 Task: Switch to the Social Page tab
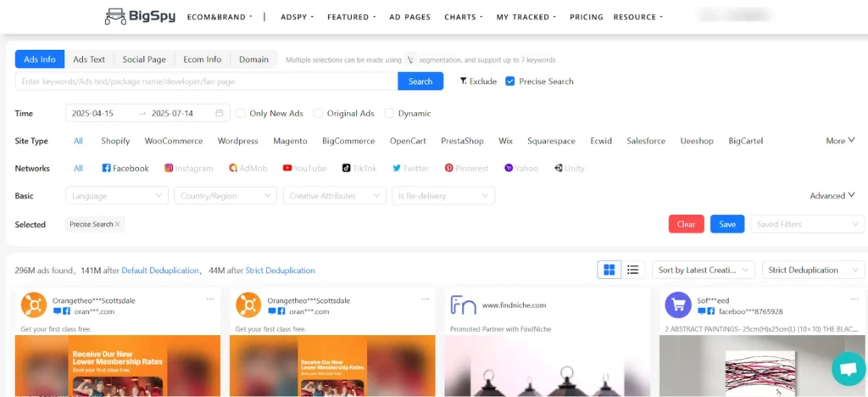pos(144,59)
